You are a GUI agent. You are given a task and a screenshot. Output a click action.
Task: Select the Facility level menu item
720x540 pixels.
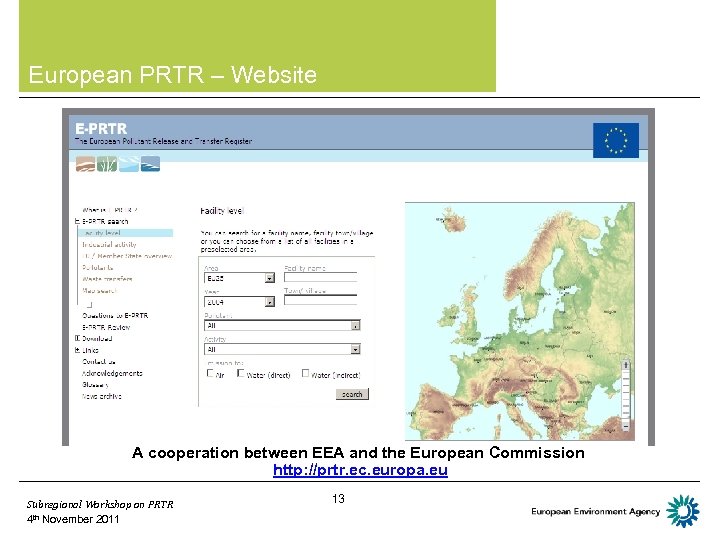click(x=126, y=233)
